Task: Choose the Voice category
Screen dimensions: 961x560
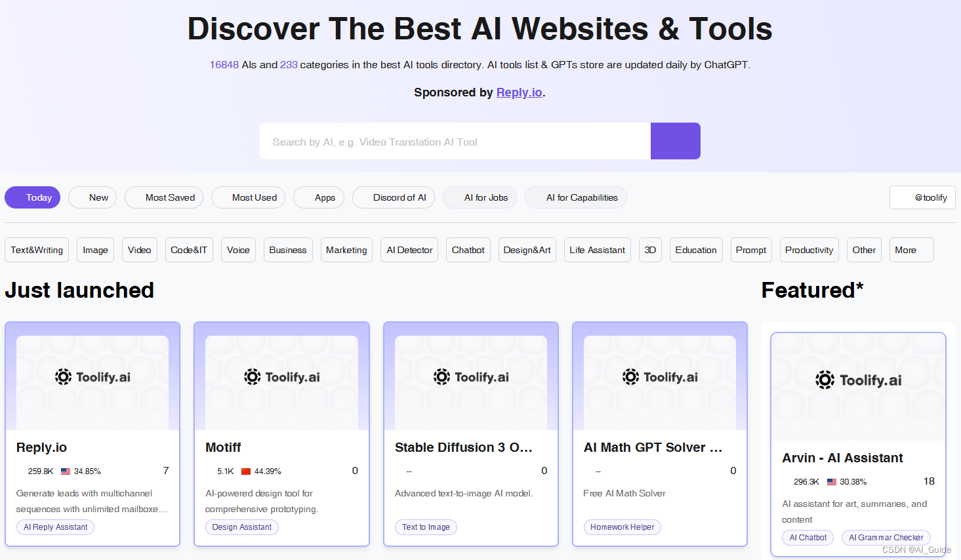Action: pos(238,250)
